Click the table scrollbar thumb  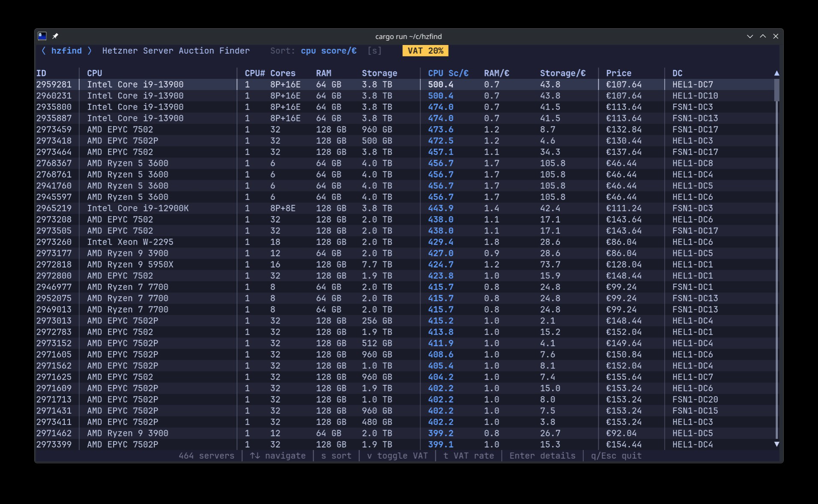[776, 90]
